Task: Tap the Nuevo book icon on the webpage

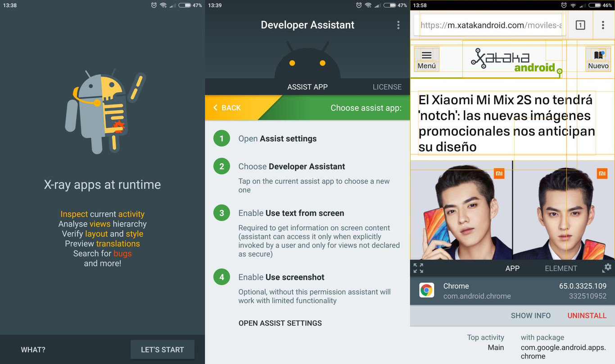Action: [598, 55]
